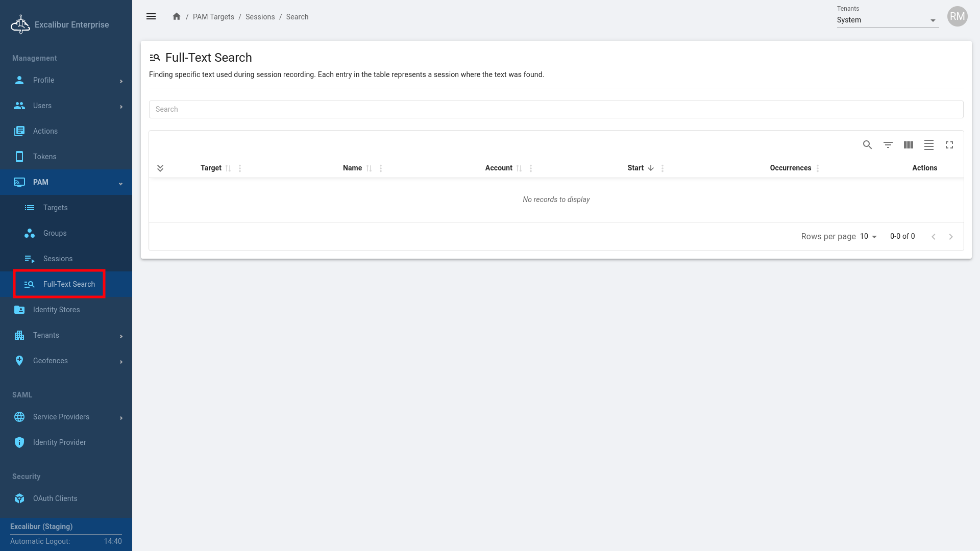Expand all rows double-chevron icon
Image resolution: width=980 pixels, height=551 pixels.
(x=160, y=168)
